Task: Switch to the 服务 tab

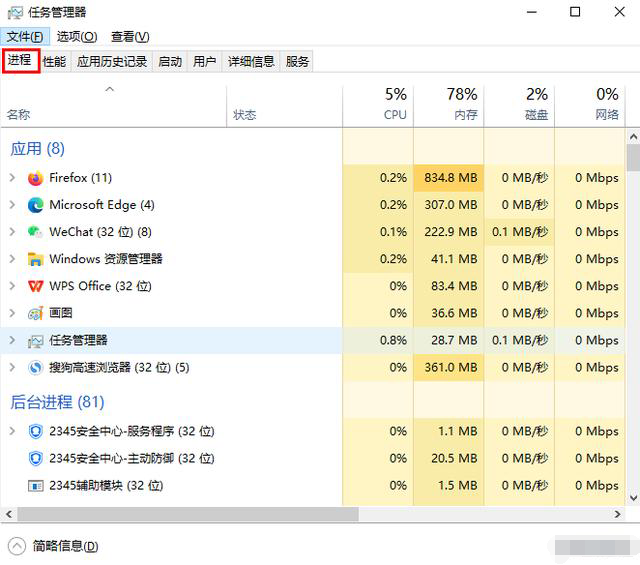Action: pyautogui.click(x=297, y=62)
